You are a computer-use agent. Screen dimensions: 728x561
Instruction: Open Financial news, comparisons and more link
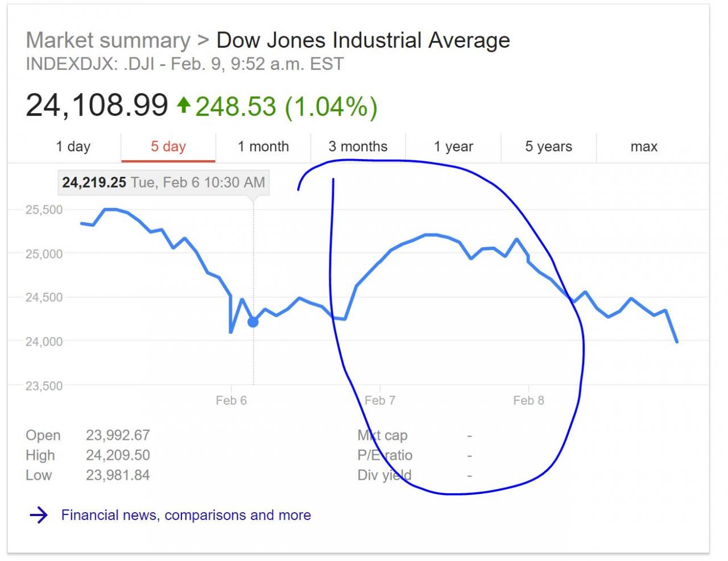(186, 515)
